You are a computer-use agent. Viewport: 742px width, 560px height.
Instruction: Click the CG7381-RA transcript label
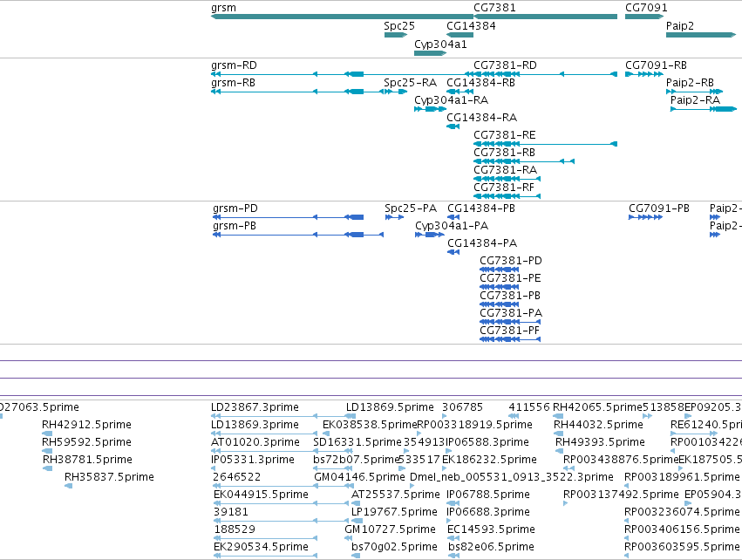[x=505, y=170]
